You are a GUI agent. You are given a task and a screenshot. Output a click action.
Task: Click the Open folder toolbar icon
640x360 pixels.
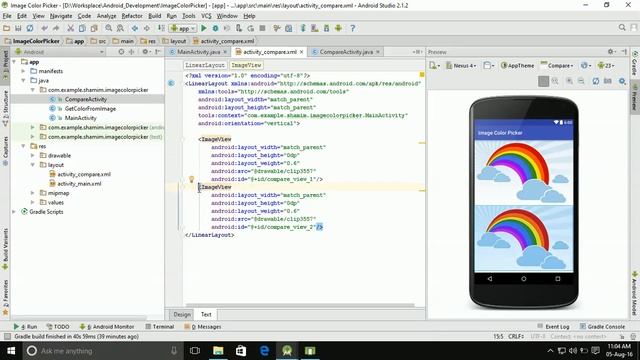7,28
